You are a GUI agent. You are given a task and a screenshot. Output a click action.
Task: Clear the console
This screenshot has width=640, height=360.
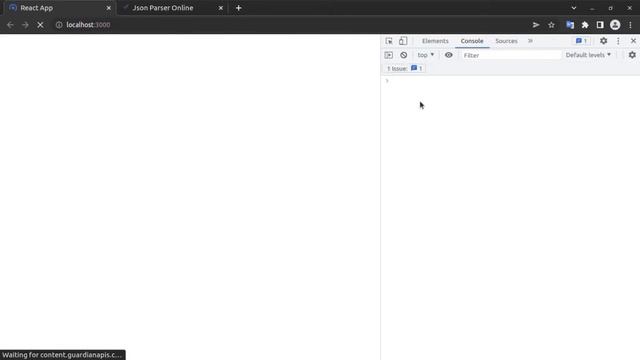404,55
